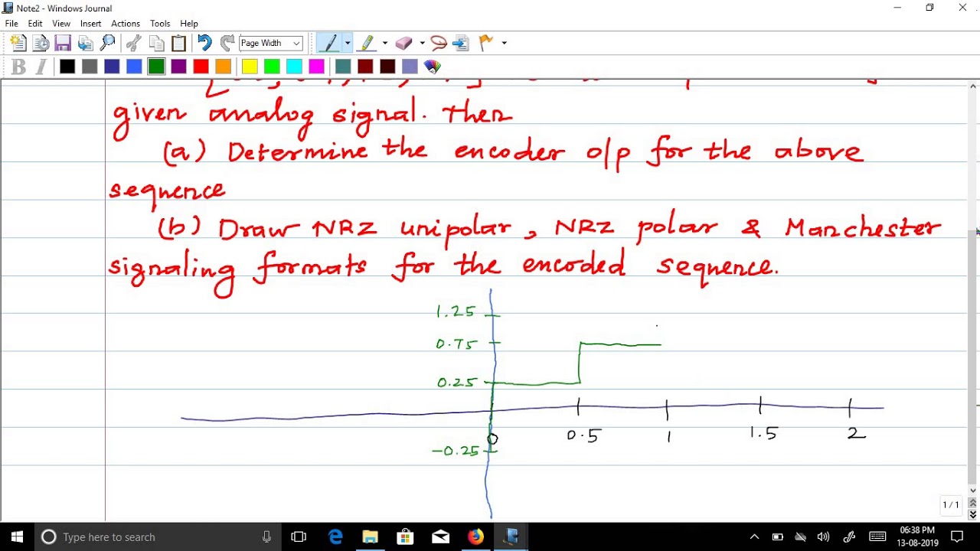980x551 pixels.
Task: Open the Insert menu
Action: point(90,24)
